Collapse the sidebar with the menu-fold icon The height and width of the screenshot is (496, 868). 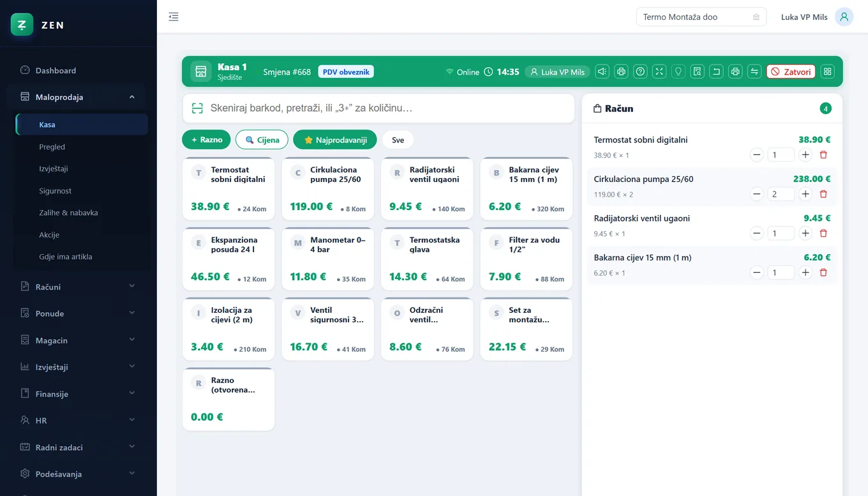(x=174, y=17)
